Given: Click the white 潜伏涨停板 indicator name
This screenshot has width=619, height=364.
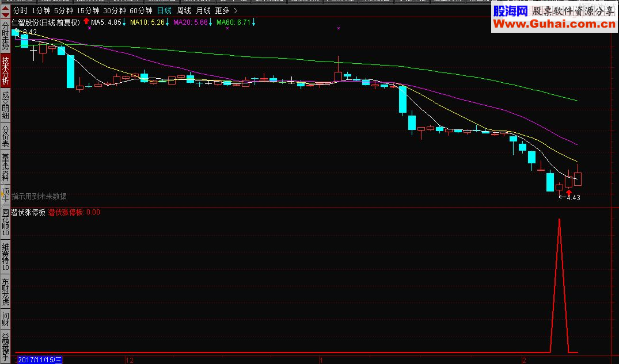Looking at the screenshot, I should coord(28,212).
